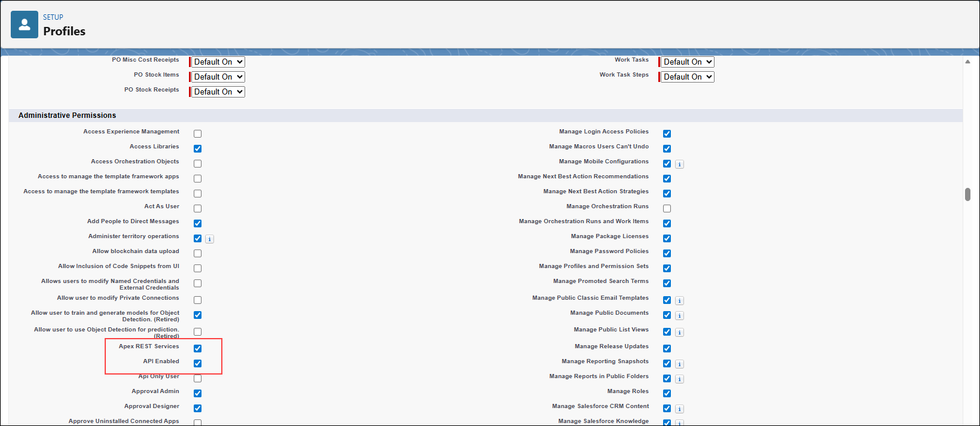The height and width of the screenshot is (426, 980).
Task: Open PO Stock Items dropdown
Action: click(218, 77)
